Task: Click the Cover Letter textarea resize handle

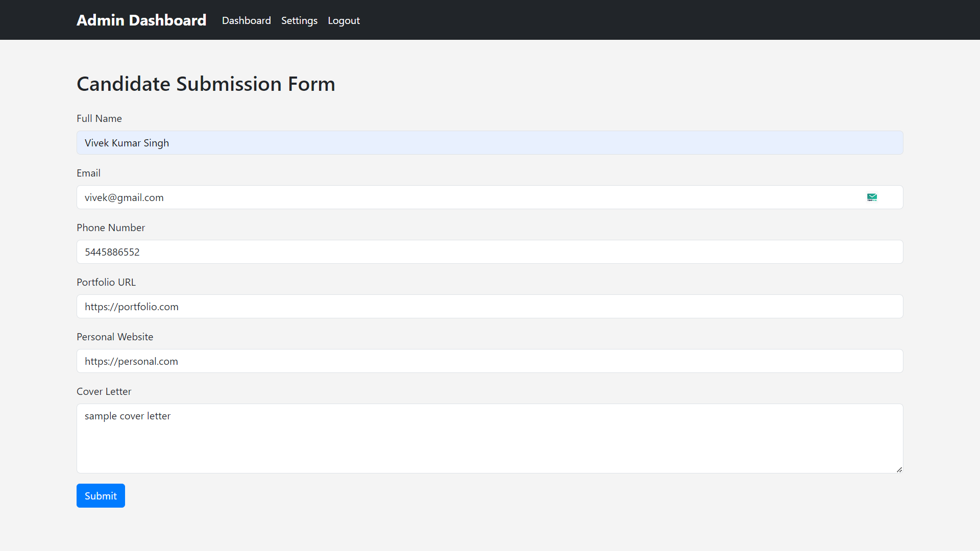Action: 899,469
